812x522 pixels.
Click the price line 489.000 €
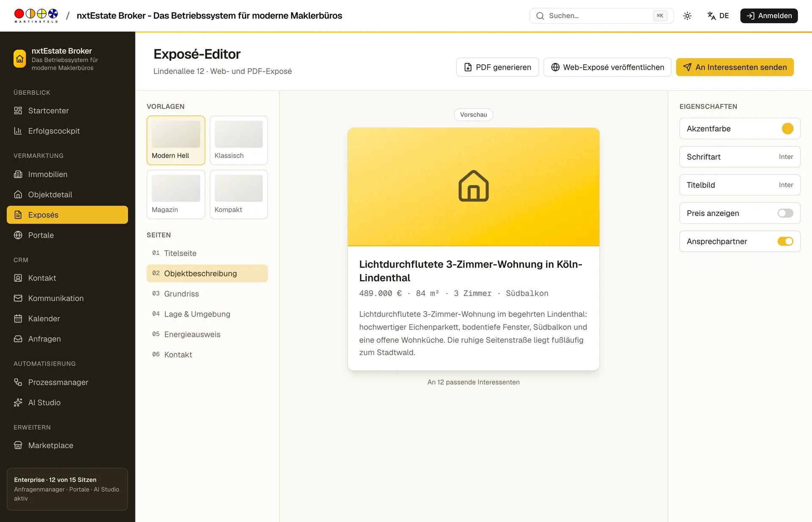(x=454, y=293)
